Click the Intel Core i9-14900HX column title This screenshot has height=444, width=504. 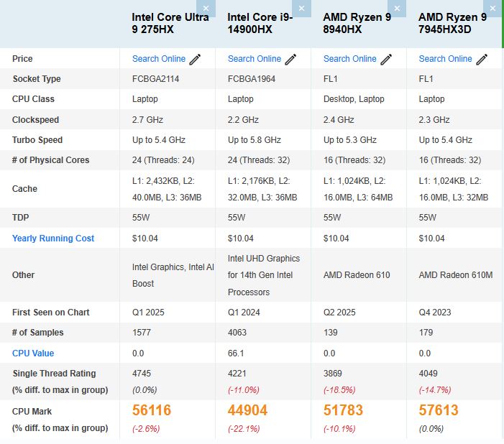pos(260,23)
